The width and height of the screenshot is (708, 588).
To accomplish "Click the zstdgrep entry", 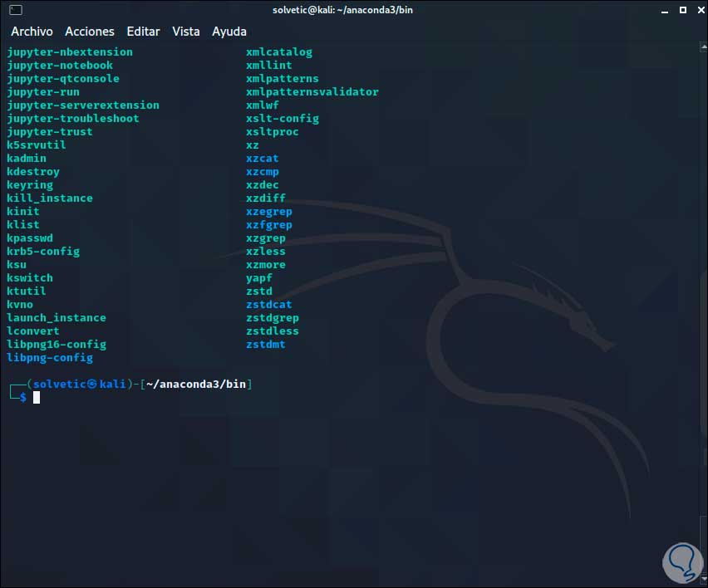I will click(273, 318).
